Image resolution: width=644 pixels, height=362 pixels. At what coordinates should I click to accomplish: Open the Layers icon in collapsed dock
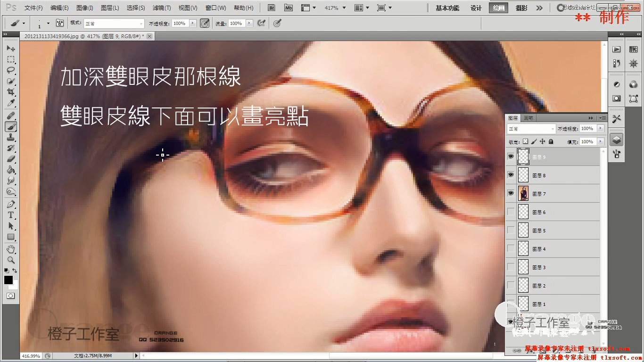617,140
